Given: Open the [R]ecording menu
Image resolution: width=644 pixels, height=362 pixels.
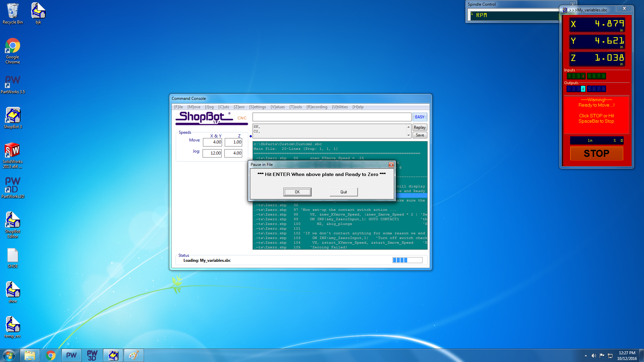Looking at the screenshot, I should (317, 107).
